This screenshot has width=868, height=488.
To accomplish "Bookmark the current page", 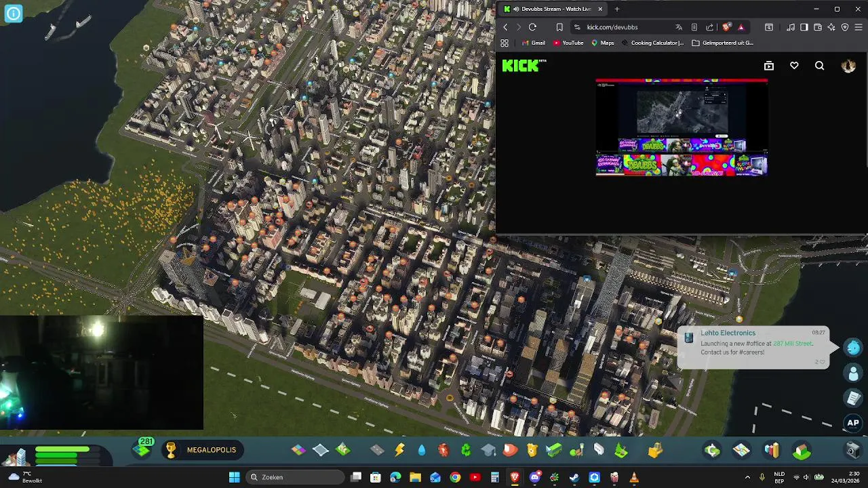I will click(x=559, y=27).
